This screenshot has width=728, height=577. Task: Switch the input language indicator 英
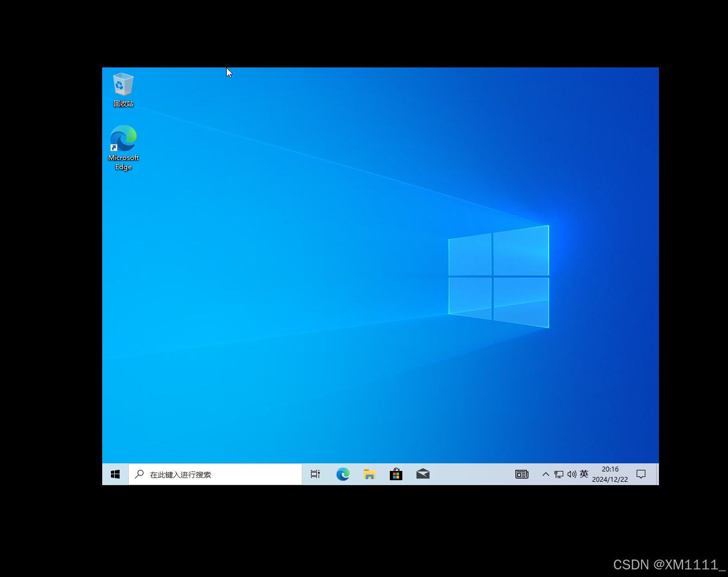[584, 474]
